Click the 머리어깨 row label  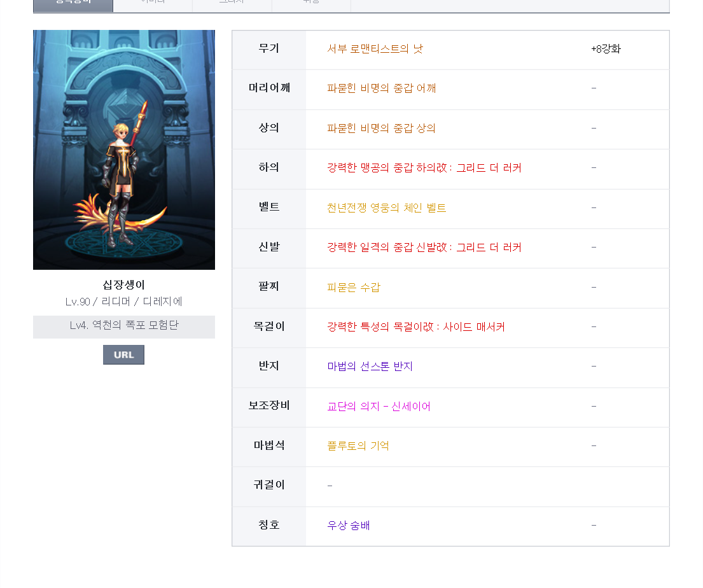point(269,88)
